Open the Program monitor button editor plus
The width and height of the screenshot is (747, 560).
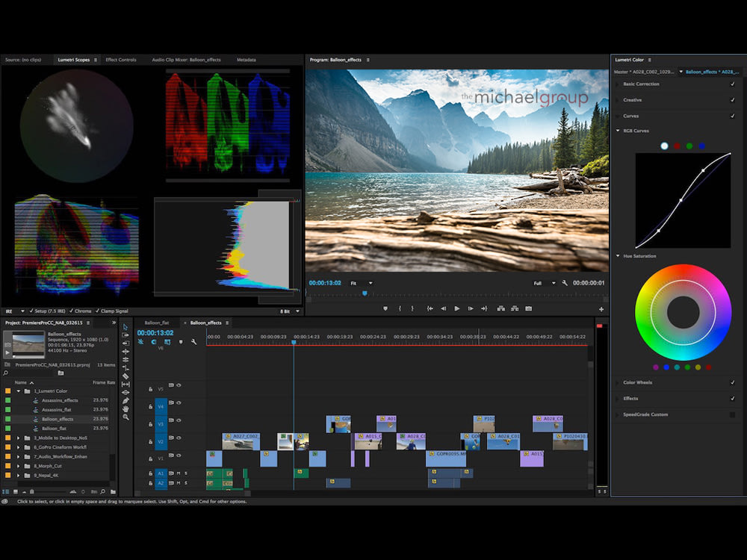pos(601,309)
